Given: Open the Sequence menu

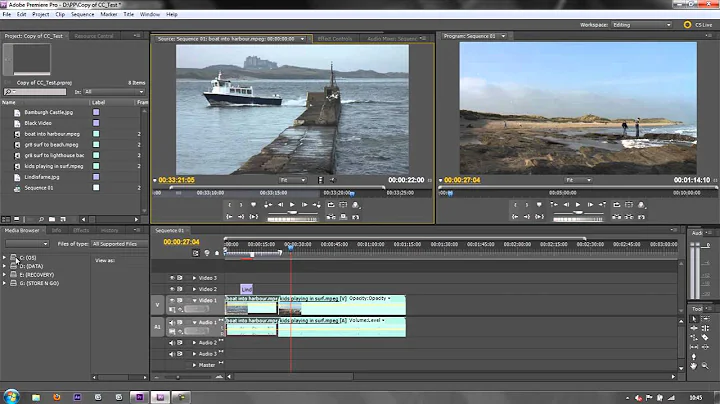Looking at the screenshot, I should (83, 14).
